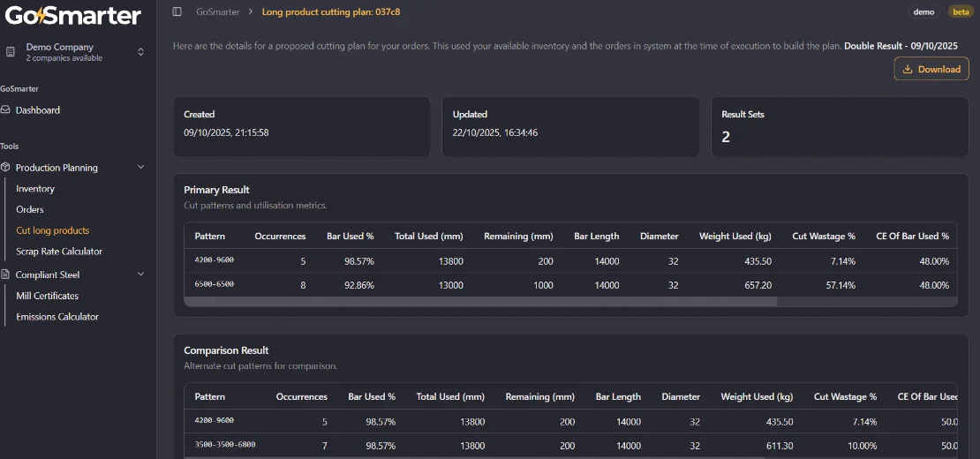Click Cut Wastage % header in Primary Result

pos(824,236)
